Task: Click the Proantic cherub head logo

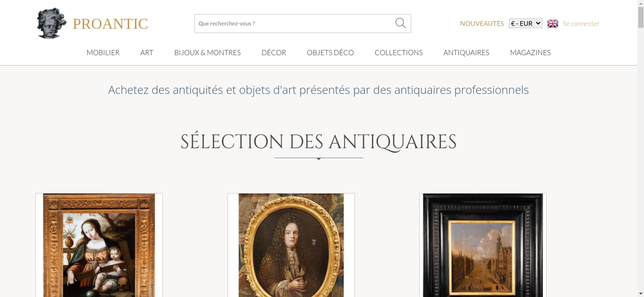Action: [52, 23]
